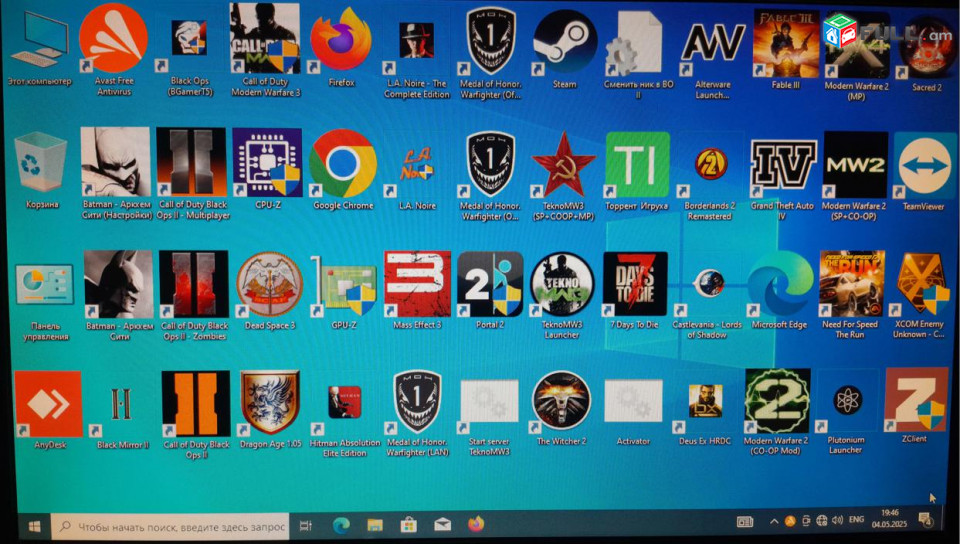Open Modern Warfare 2 (CO-OP Mod)

coord(777,401)
